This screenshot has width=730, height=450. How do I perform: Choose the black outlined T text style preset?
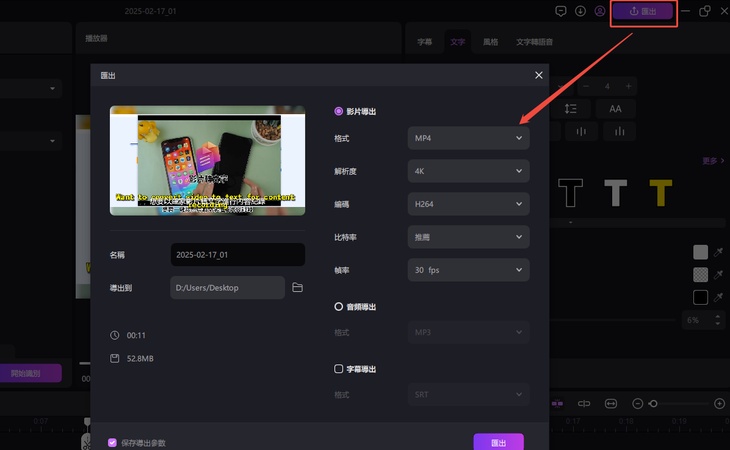click(570, 193)
